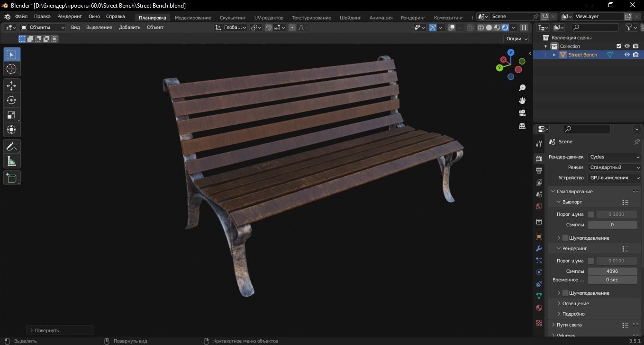Click the hand pan view icon
The width and height of the screenshot is (644, 345).
pyautogui.click(x=522, y=101)
